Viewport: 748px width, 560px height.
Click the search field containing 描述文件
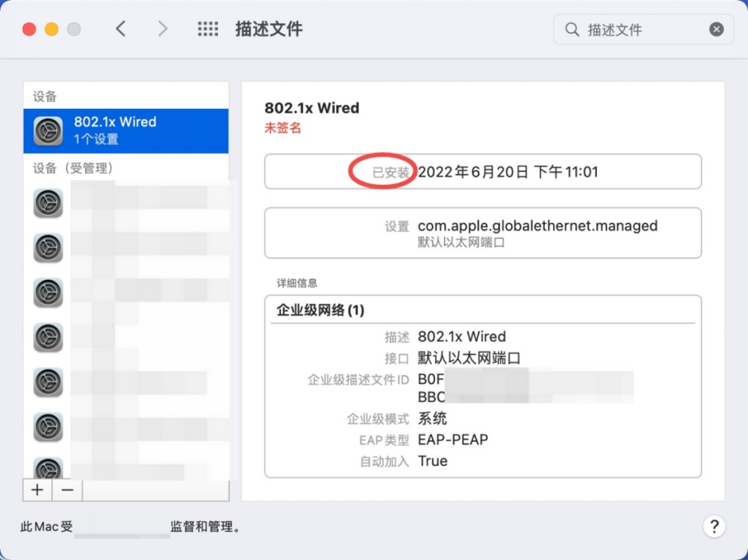pos(643,30)
